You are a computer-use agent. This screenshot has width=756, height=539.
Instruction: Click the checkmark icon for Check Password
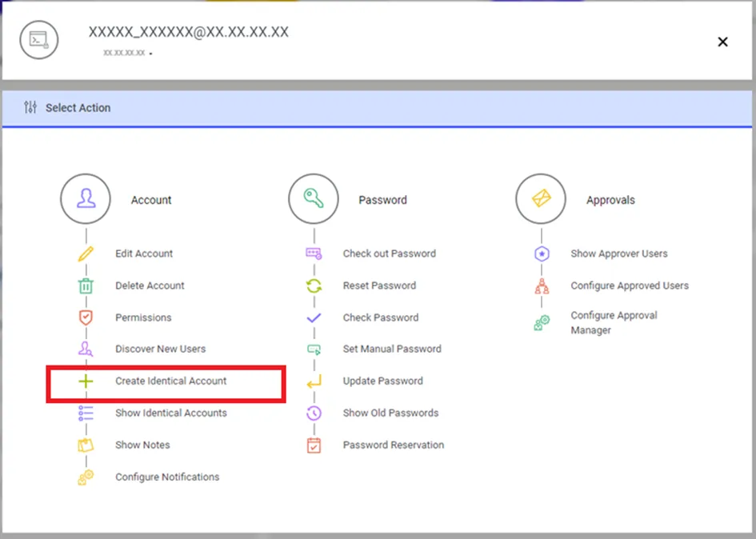pyautogui.click(x=314, y=317)
